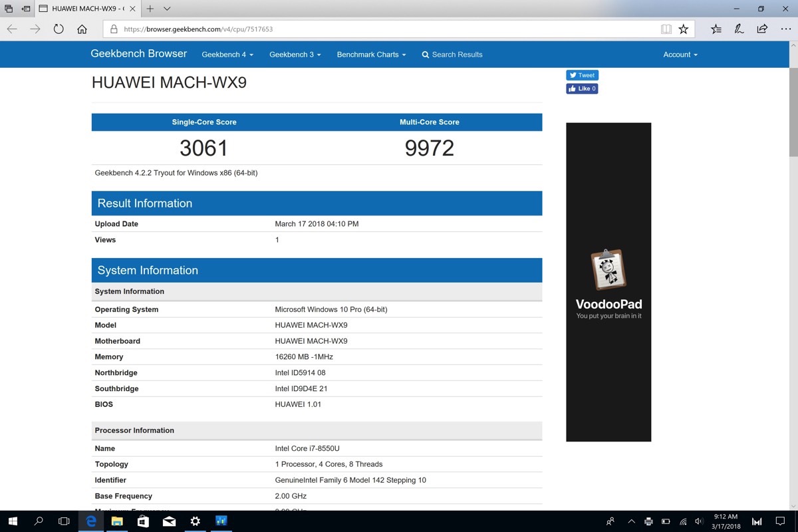Open the tabs you've set aside

pyautogui.click(x=9, y=9)
